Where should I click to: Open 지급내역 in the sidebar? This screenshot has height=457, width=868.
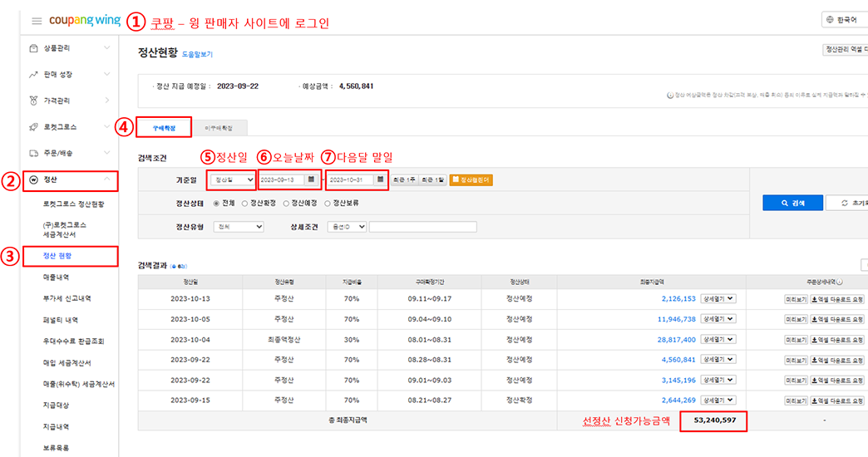click(56, 426)
